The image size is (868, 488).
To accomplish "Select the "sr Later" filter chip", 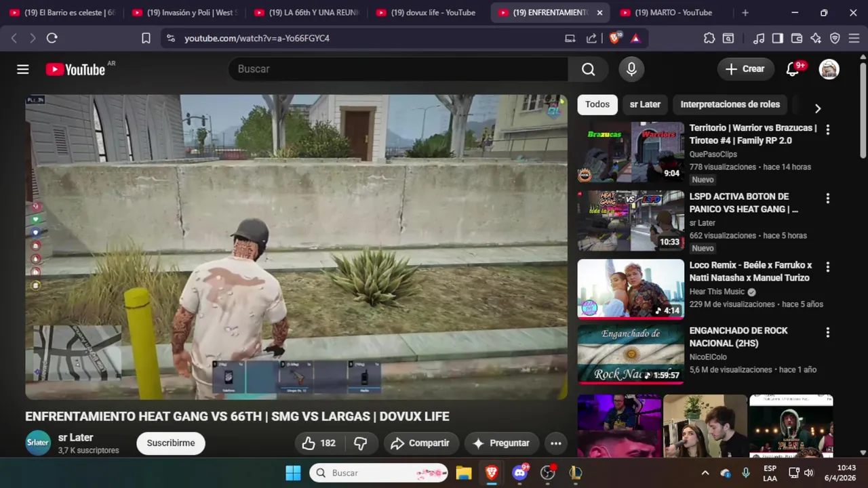I will click(x=645, y=104).
